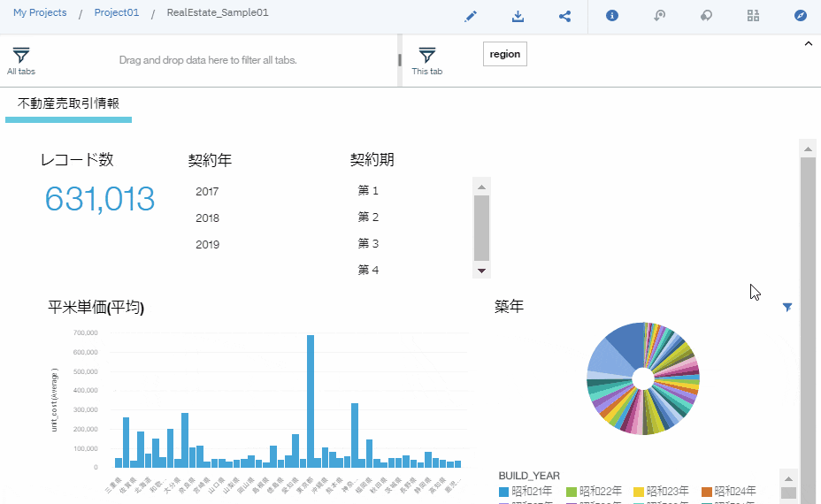Click the レコード数 widget title

pos(77,160)
